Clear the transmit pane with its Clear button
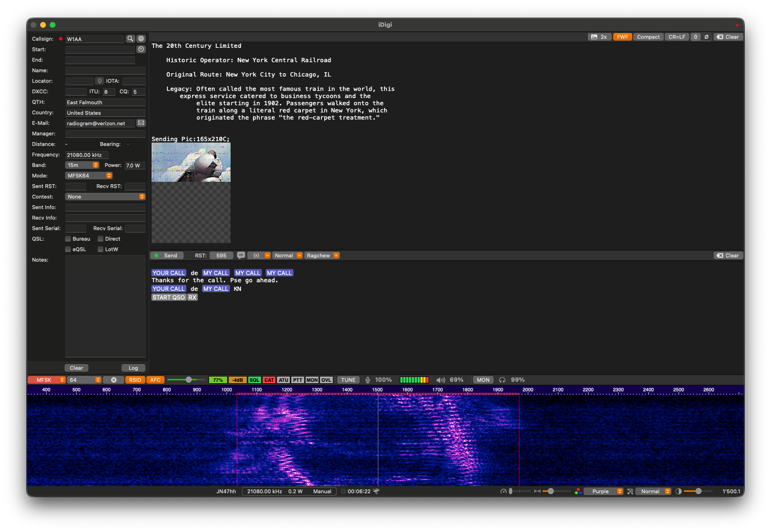This screenshot has width=771, height=532. point(728,255)
